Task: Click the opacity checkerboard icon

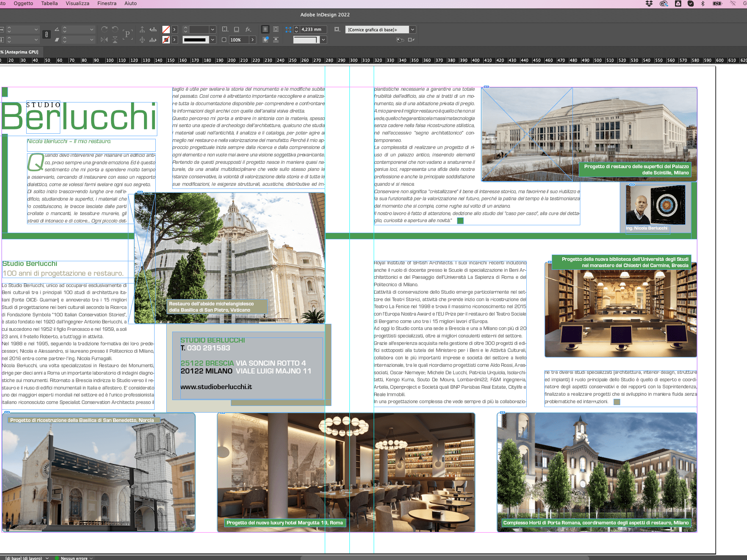Action: [224, 39]
